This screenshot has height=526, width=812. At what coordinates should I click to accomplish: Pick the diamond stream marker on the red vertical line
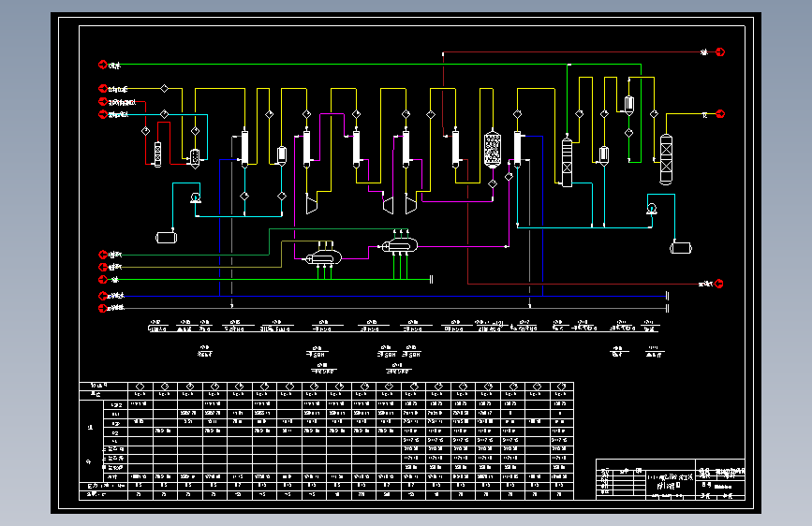tap(145, 131)
